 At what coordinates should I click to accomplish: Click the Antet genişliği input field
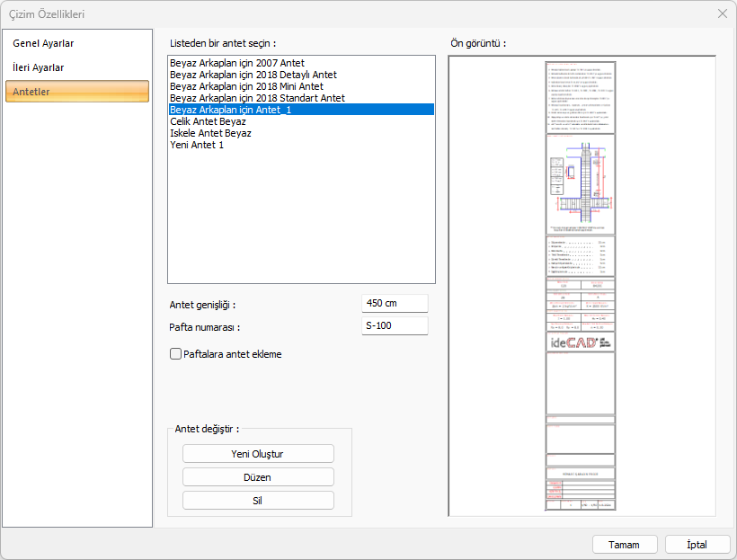click(x=395, y=303)
